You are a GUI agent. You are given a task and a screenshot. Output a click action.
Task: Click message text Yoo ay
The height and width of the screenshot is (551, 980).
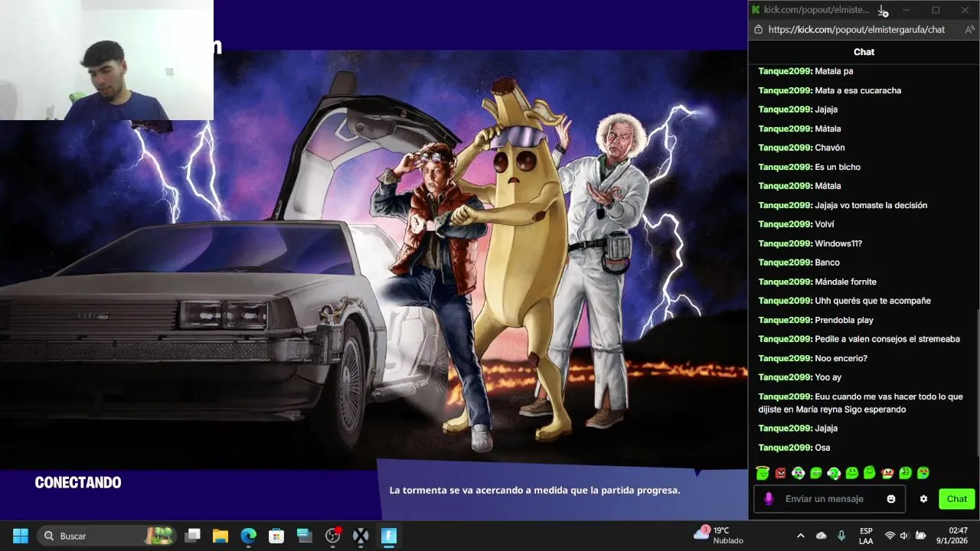point(828,377)
